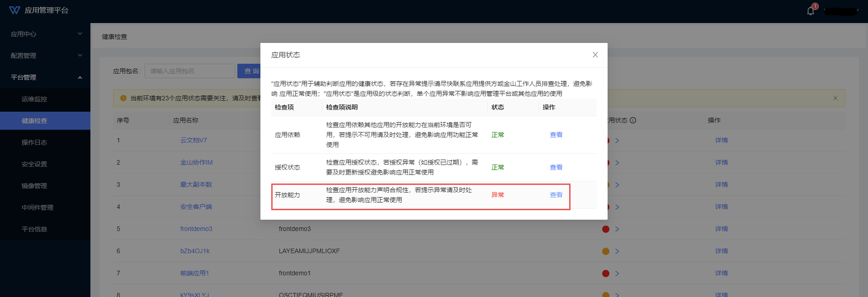Click the info icon beside 用状态 header
868x297 pixels.
coord(633,120)
